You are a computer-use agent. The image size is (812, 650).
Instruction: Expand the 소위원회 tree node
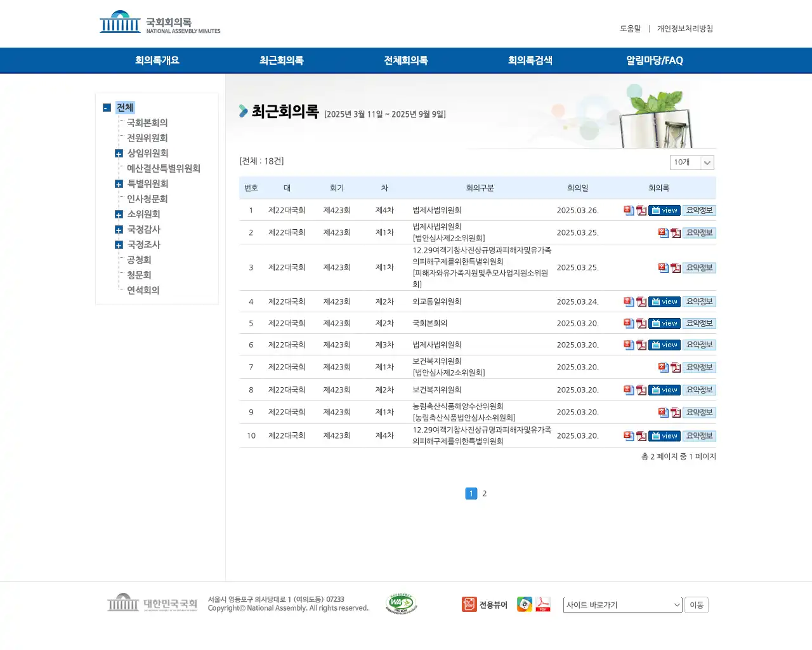click(119, 215)
